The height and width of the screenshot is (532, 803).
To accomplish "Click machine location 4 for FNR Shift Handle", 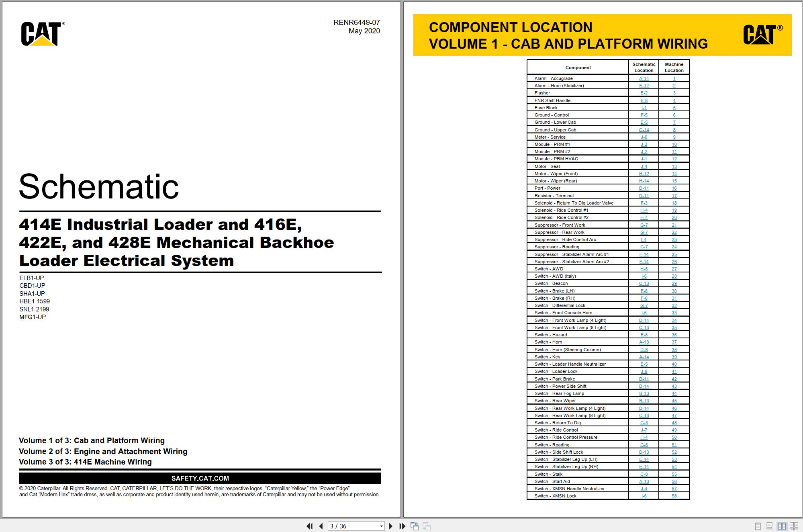I will (x=674, y=100).
